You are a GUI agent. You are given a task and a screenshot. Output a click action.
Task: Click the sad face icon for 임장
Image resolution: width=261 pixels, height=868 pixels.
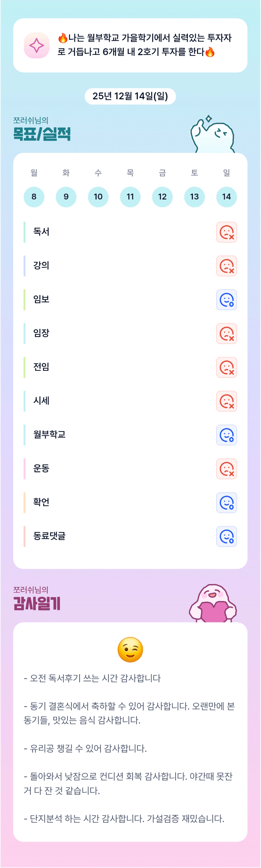[226, 334]
